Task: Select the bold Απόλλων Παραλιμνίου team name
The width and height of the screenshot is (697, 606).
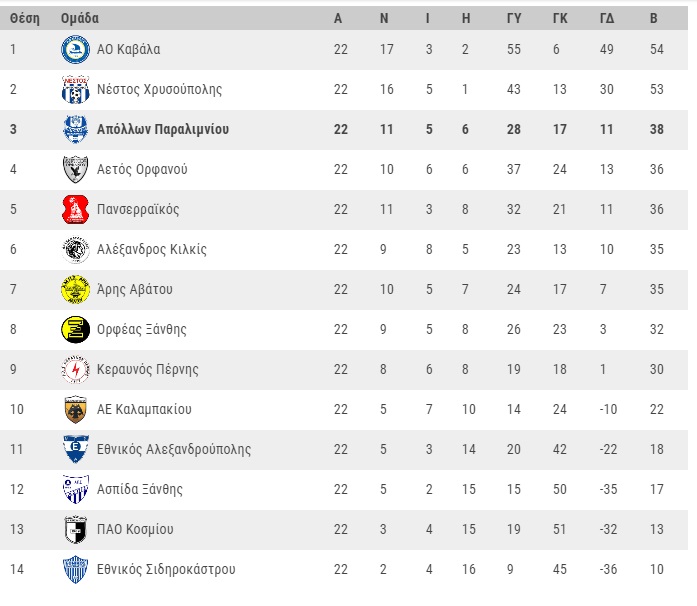Action: tap(163, 129)
